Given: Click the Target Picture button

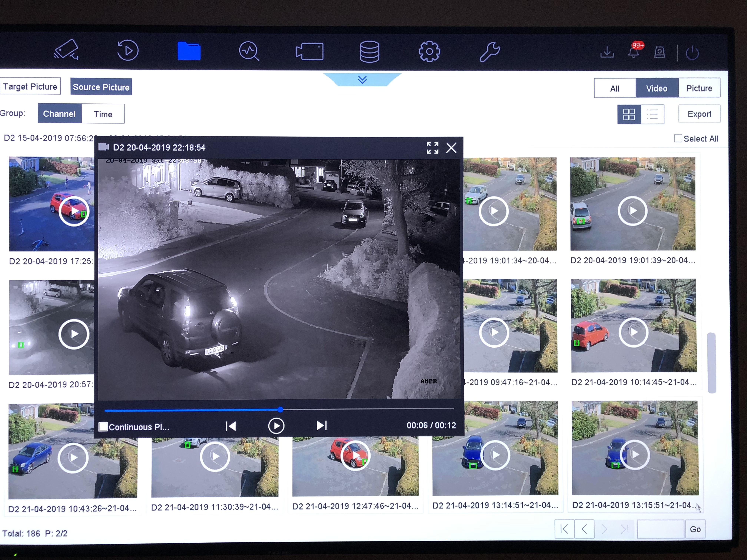Looking at the screenshot, I should [30, 86].
